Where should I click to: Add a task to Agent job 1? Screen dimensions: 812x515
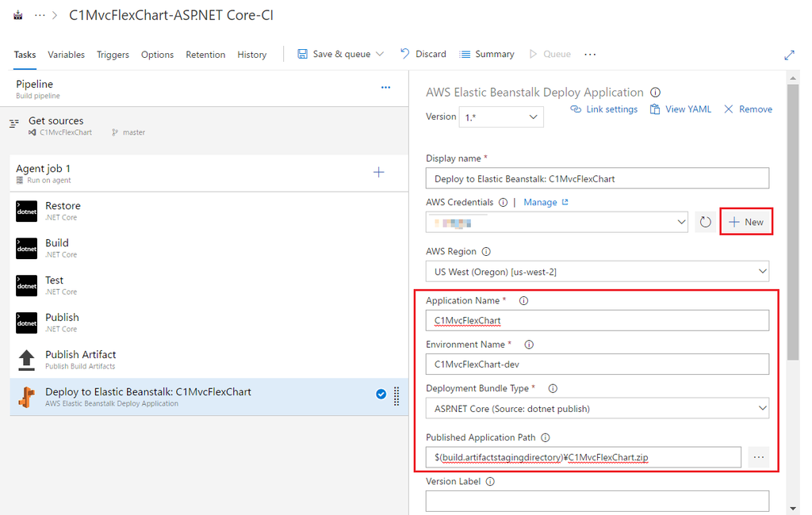click(379, 173)
